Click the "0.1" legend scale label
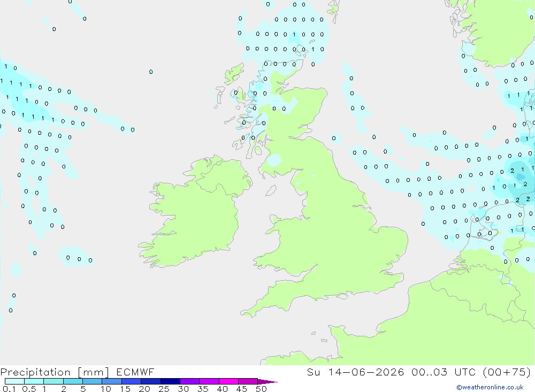The height and width of the screenshot is (392, 535). (9, 389)
